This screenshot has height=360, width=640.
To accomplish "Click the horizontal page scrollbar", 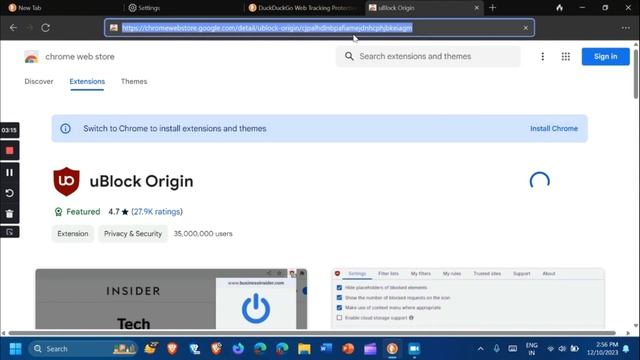I will 312,333.
